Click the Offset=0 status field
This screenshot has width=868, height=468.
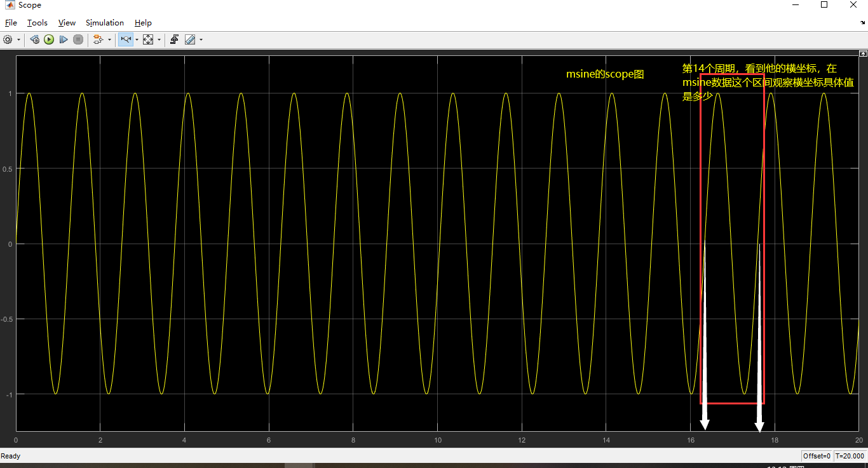817,456
